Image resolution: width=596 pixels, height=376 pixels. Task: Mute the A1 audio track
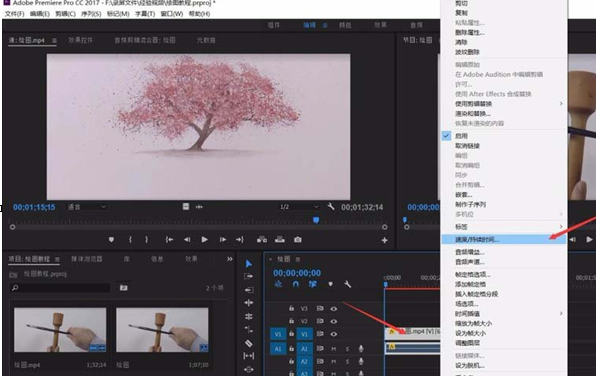pyautogui.click(x=333, y=349)
